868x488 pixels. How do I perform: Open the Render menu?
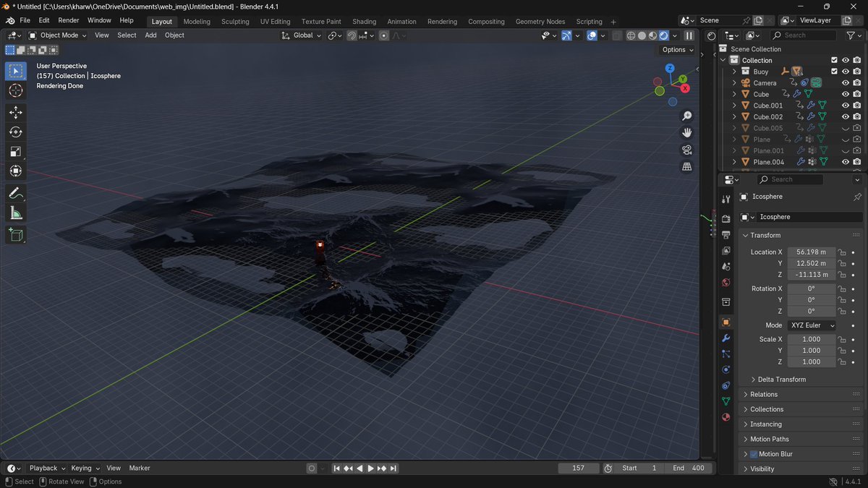pos(69,21)
